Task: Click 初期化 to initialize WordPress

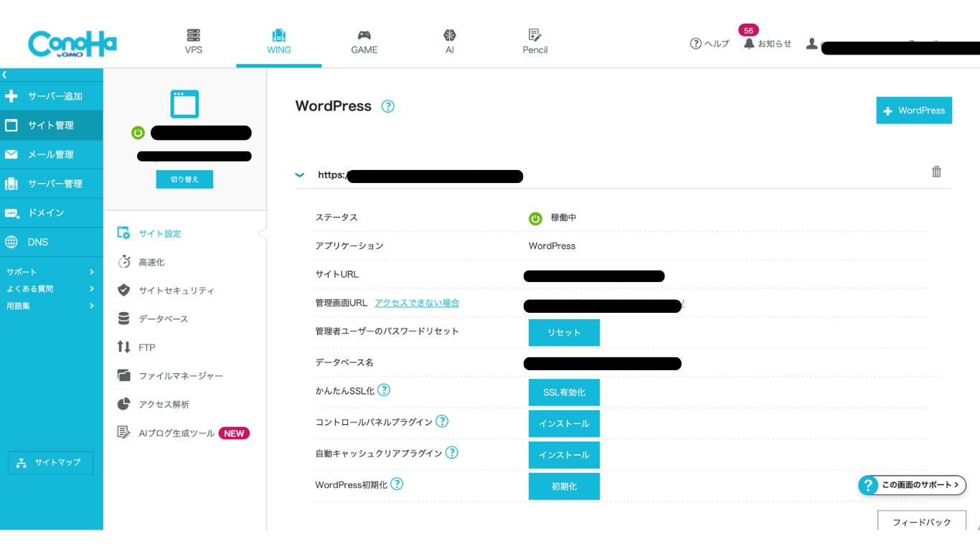Action: pyautogui.click(x=564, y=486)
